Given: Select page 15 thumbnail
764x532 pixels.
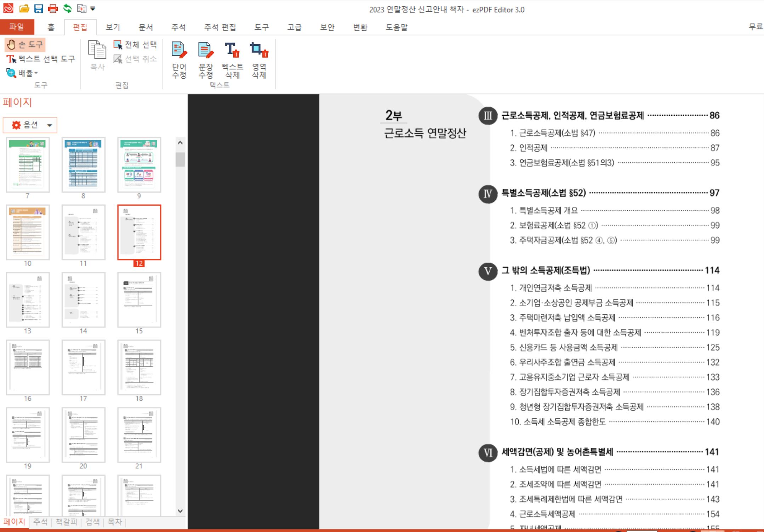Looking at the screenshot, I should [139, 300].
